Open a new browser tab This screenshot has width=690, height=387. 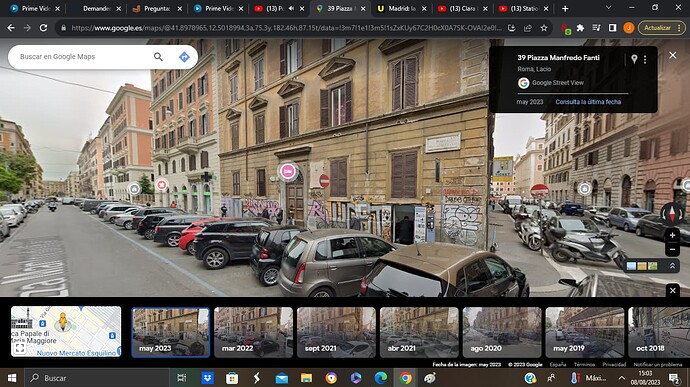coord(565,8)
